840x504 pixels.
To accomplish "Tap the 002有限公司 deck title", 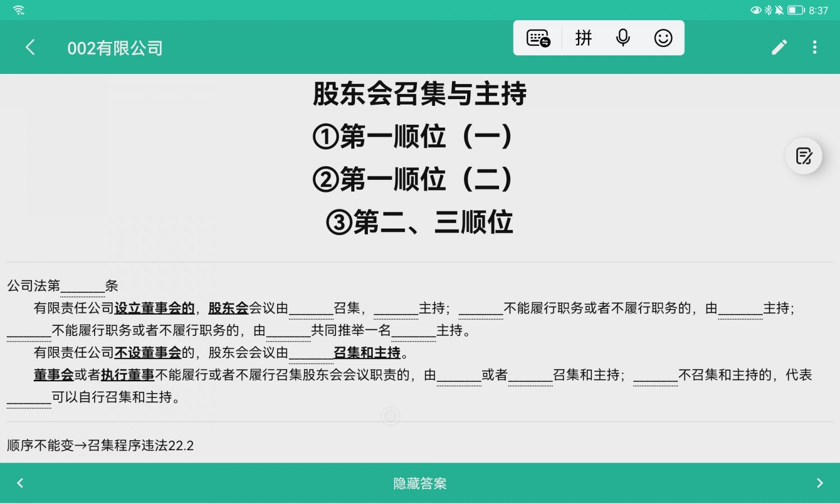I will (x=115, y=48).
